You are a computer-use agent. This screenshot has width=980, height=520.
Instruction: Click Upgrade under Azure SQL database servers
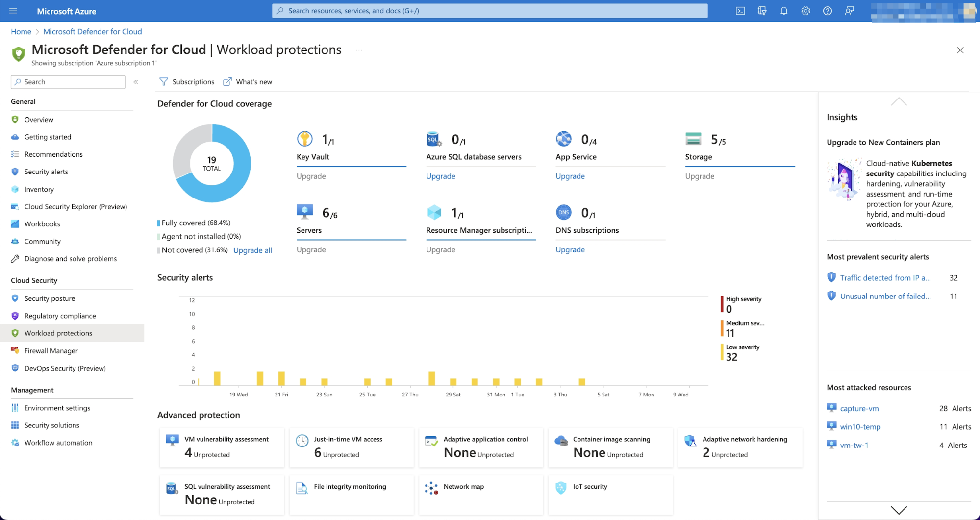click(x=441, y=176)
